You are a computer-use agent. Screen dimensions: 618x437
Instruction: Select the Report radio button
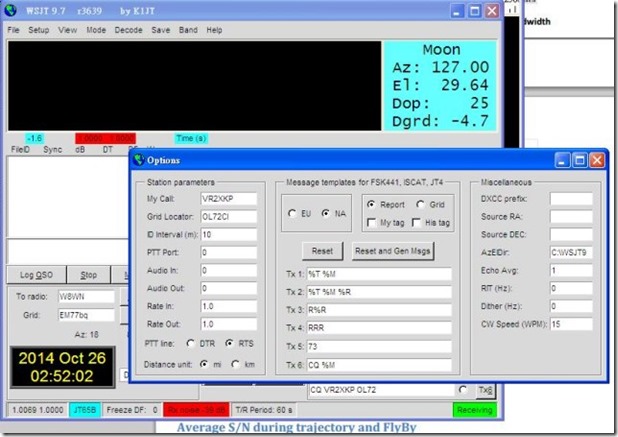pyautogui.click(x=371, y=204)
